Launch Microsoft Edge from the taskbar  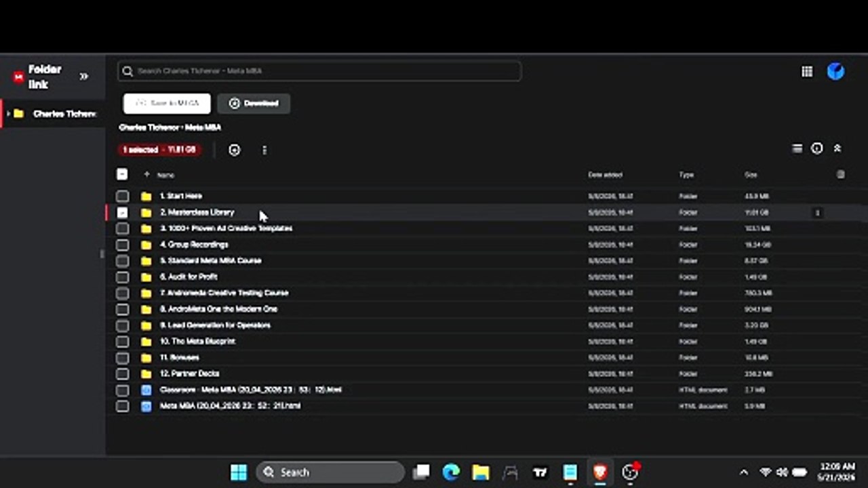click(451, 472)
